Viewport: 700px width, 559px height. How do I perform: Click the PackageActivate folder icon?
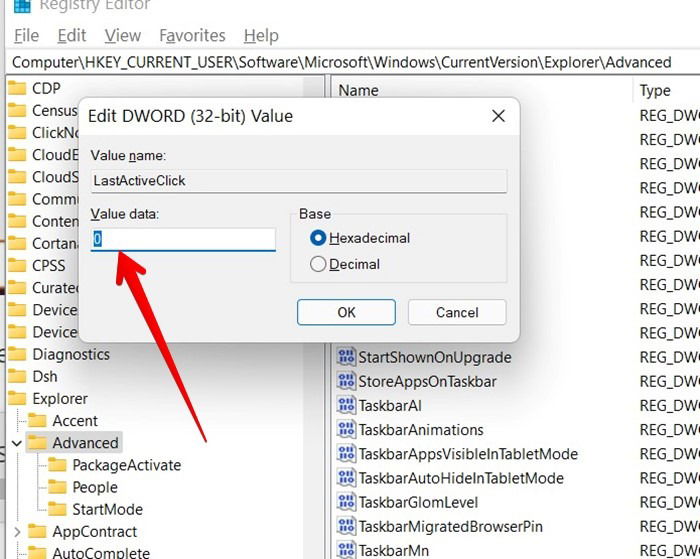[57, 464]
